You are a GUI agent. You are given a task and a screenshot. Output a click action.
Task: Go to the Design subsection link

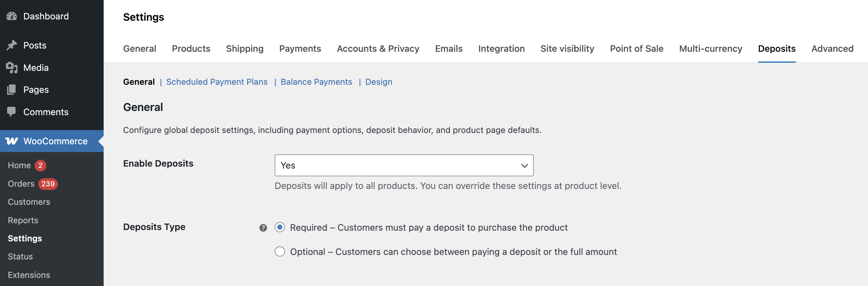point(378,82)
